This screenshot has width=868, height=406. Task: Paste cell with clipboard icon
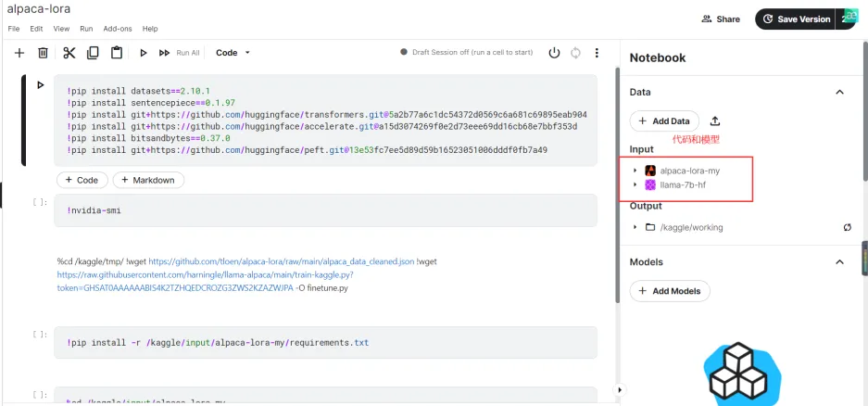(x=116, y=53)
